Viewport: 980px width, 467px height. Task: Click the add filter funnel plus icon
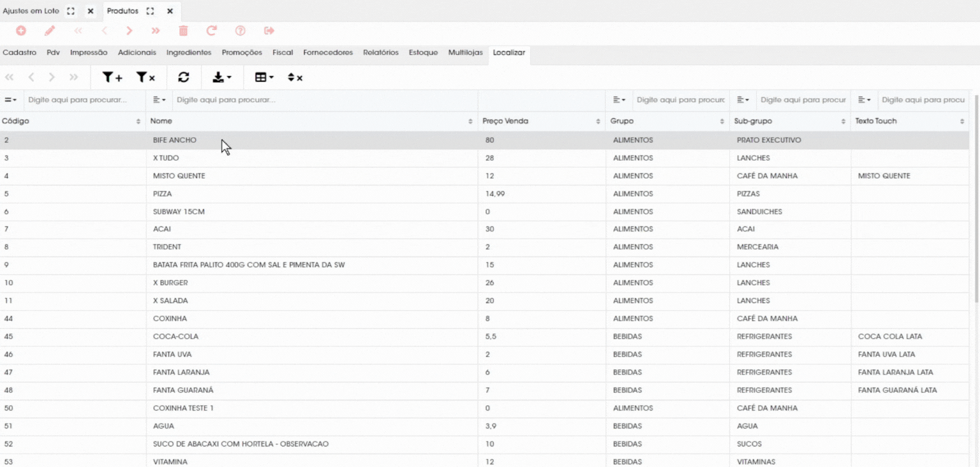click(x=112, y=77)
